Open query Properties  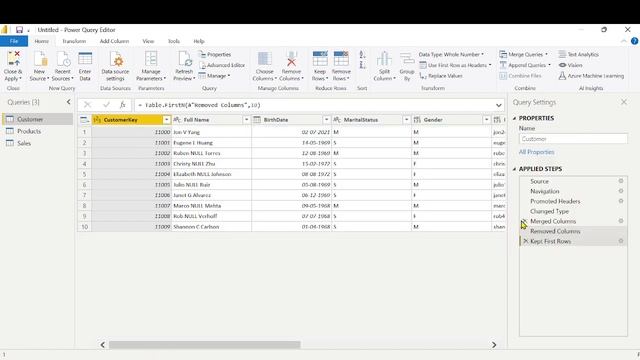click(x=215, y=54)
